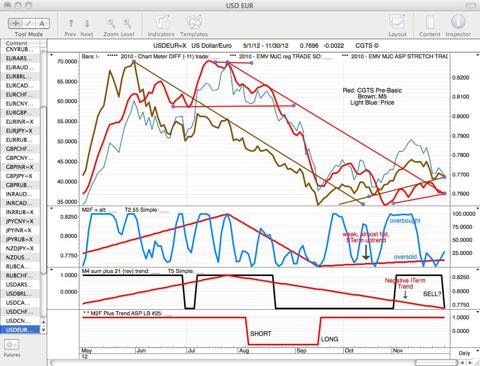480x366 pixels.
Task: Open the Inspector info icon
Action: click(458, 22)
